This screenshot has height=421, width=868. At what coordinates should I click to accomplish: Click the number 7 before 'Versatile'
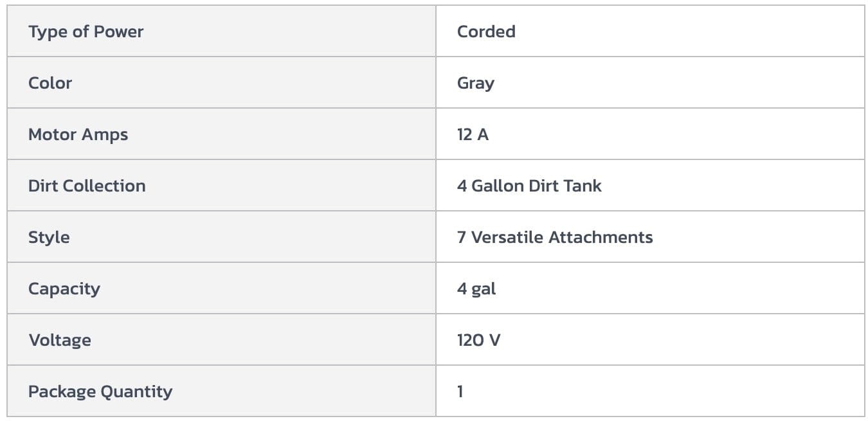tap(462, 237)
